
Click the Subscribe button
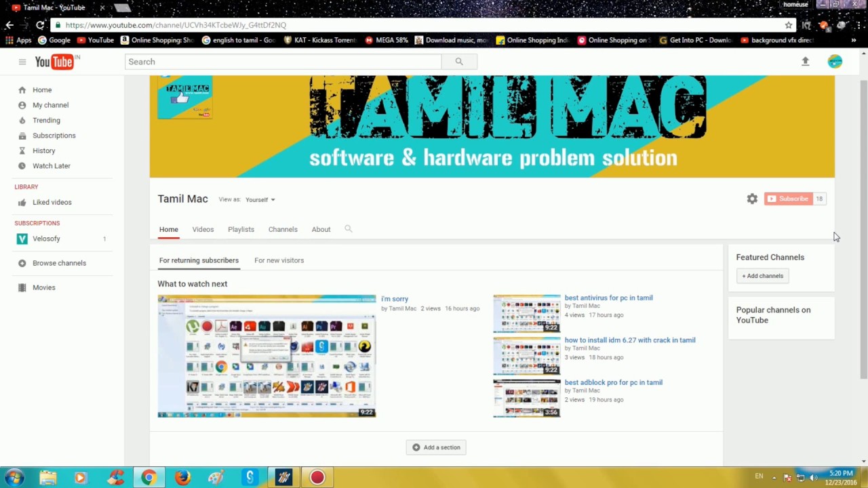tap(788, 199)
